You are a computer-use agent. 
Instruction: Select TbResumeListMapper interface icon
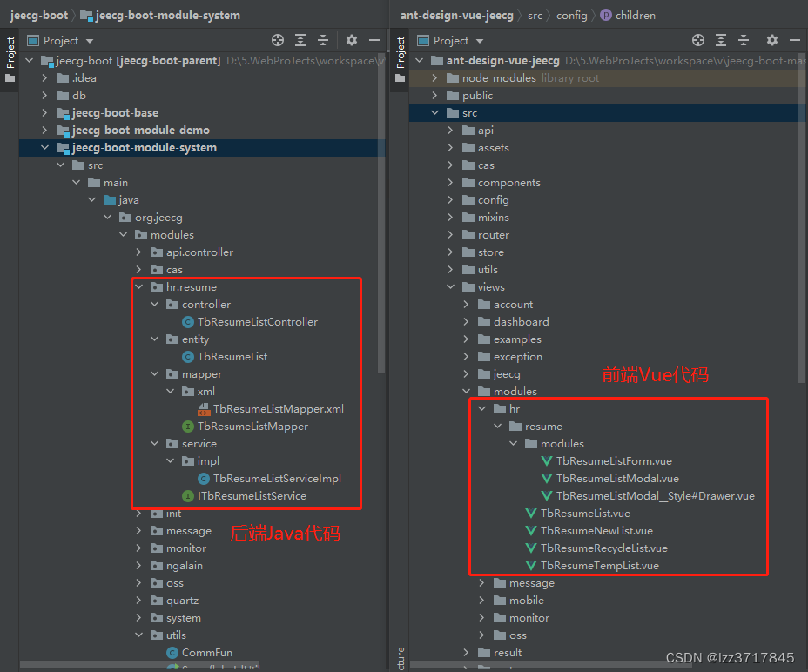pos(188,427)
